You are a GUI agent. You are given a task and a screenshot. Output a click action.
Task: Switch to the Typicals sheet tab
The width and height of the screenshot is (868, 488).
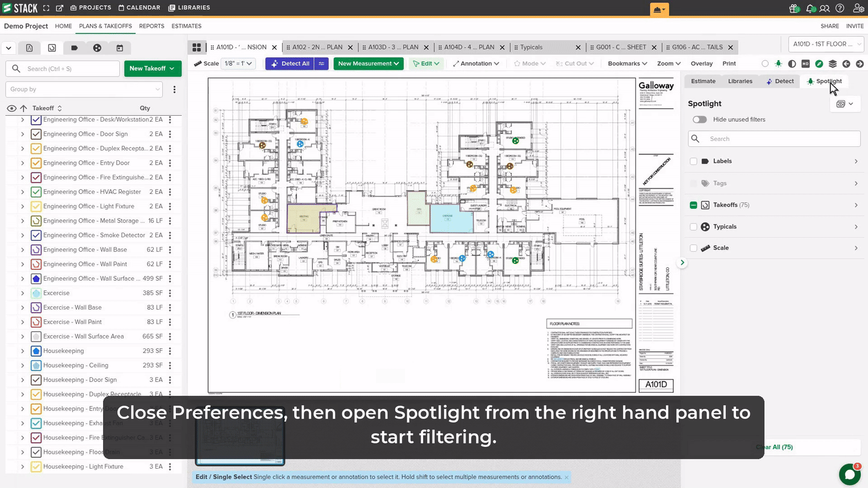point(531,47)
